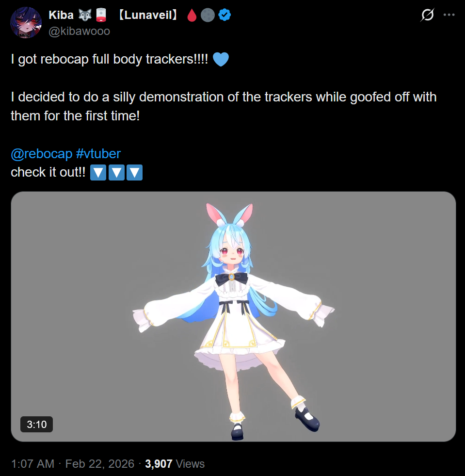Screen dimensions: 465x476
Task: Open the @kibawooo handle link
Action: click(x=79, y=31)
